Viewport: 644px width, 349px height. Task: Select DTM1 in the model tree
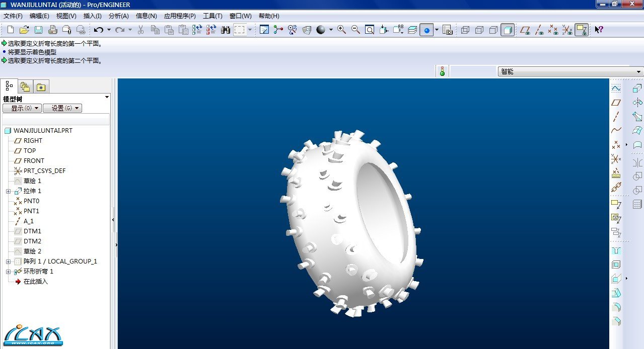(x=32, y=231)
